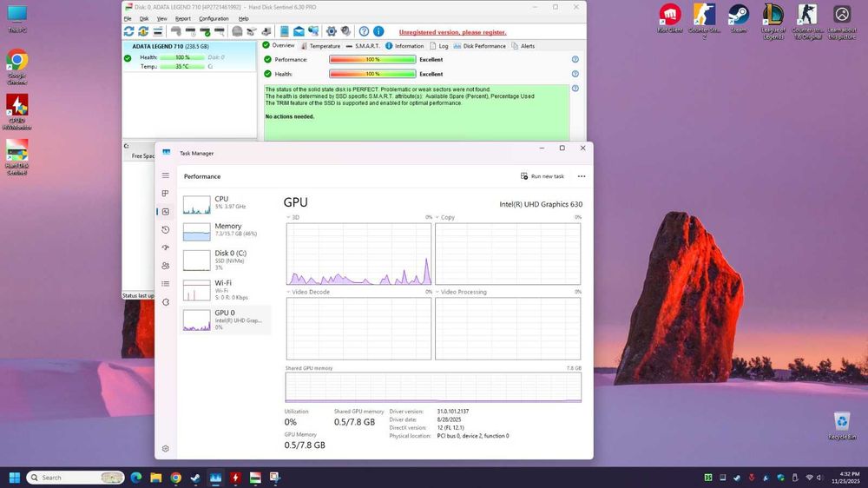Click the help icon beside Health rating
This screenshot has height=488, width=868.
575,74
